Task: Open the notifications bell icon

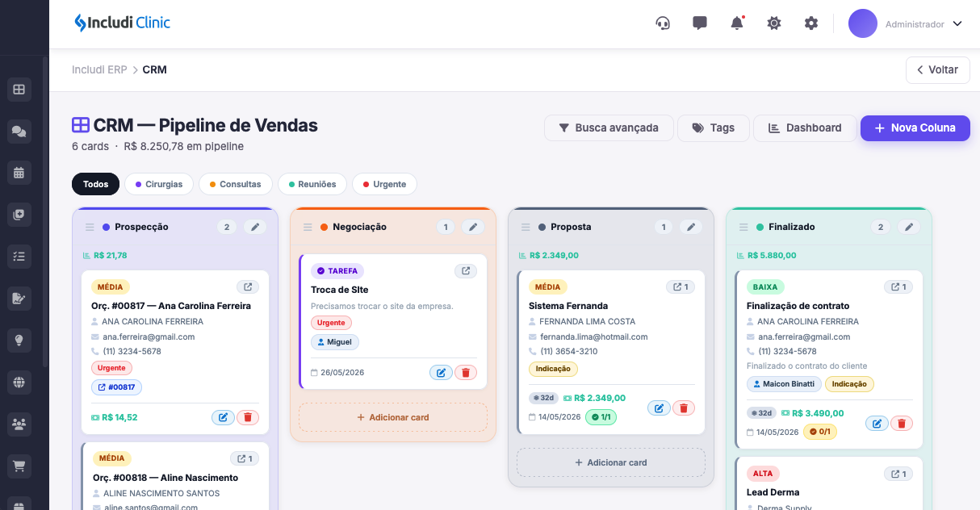Action: coord(737,23)
